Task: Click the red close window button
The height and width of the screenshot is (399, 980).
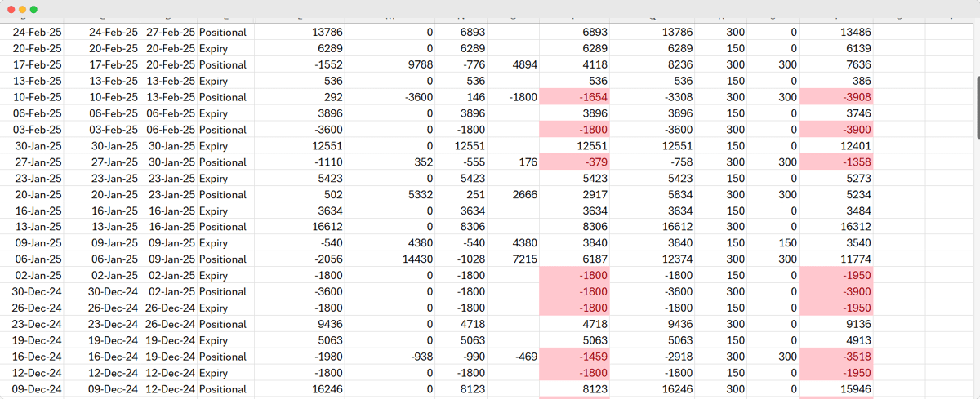Action: (10, 9)
